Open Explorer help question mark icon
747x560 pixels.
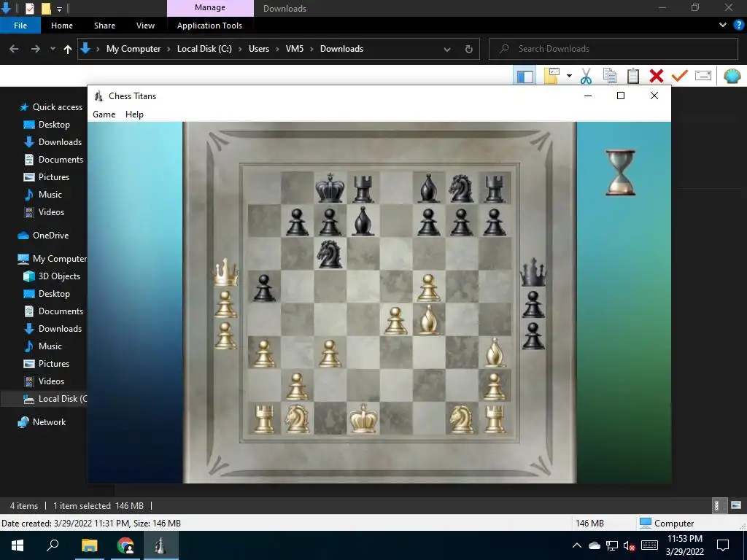[x=739, y=26]
